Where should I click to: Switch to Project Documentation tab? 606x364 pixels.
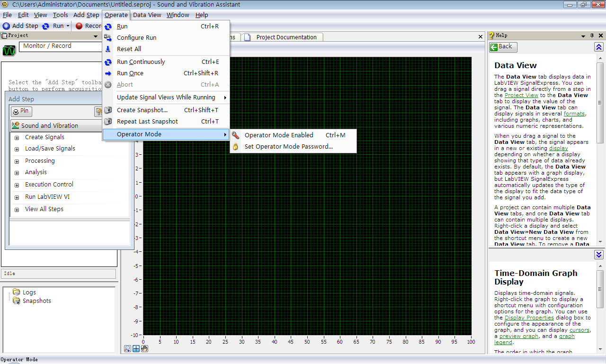[282, 37]
